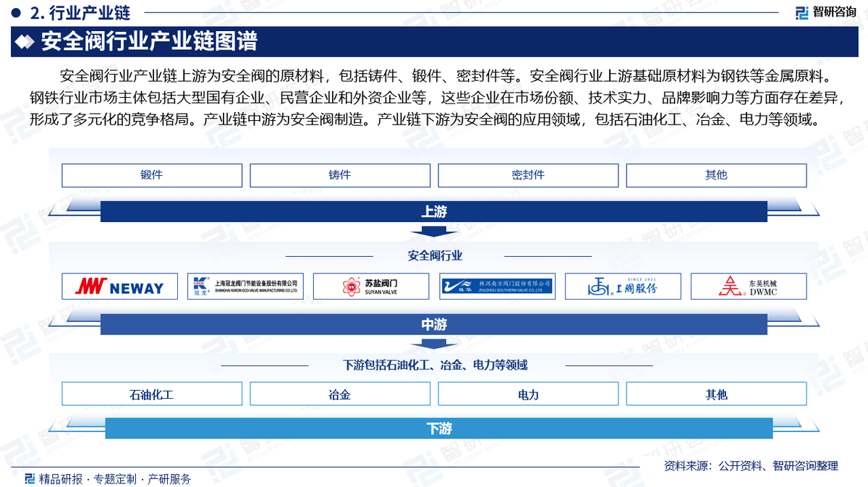Click the arrow below the 中游 banner
868x487 pixels.
tap(433, 344)
